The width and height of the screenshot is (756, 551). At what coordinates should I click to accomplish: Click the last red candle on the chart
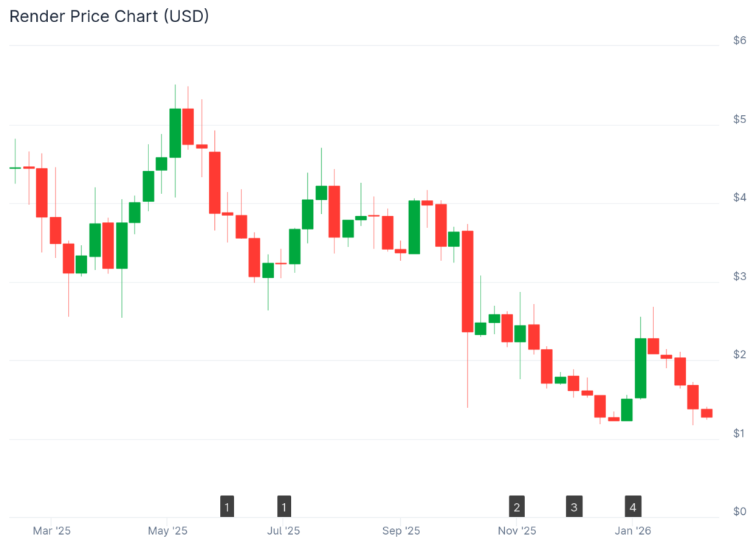707,413
